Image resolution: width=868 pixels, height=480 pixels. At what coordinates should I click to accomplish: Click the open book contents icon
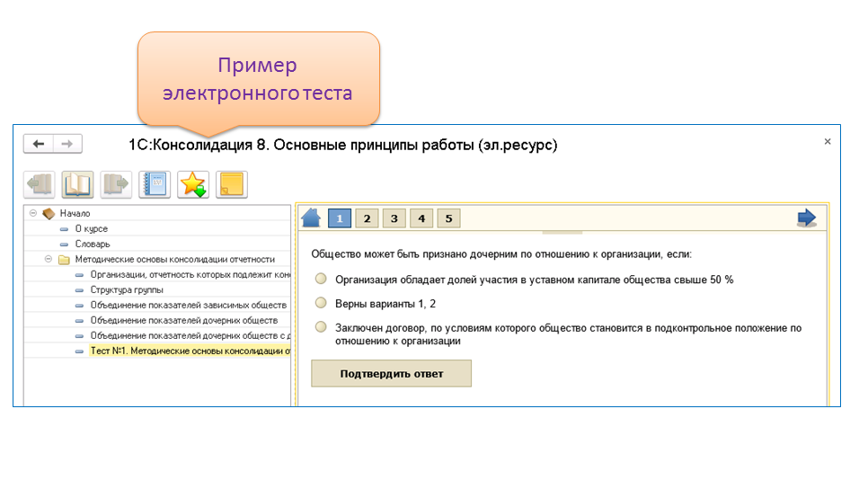pos(77,184)
